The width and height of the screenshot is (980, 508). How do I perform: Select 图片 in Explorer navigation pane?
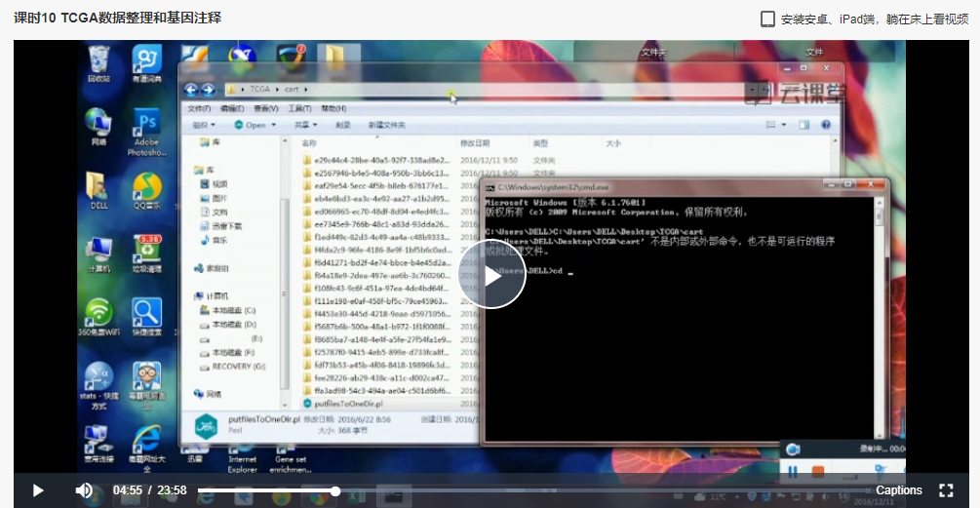(x=214, y=198)
